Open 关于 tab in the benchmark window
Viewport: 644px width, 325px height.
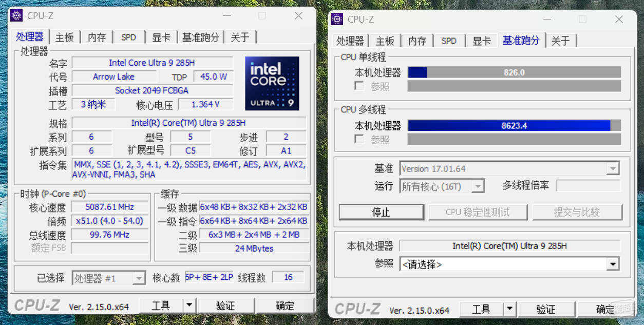(x=560, y=41)
